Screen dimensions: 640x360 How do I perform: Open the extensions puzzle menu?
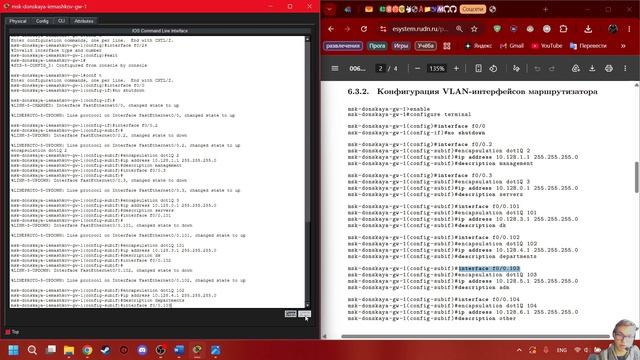[x=563, y=29]
